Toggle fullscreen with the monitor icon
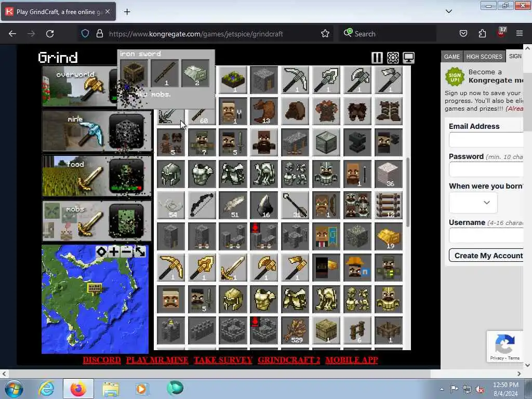Viewport: 532px width, 399px height. (408, 58)
